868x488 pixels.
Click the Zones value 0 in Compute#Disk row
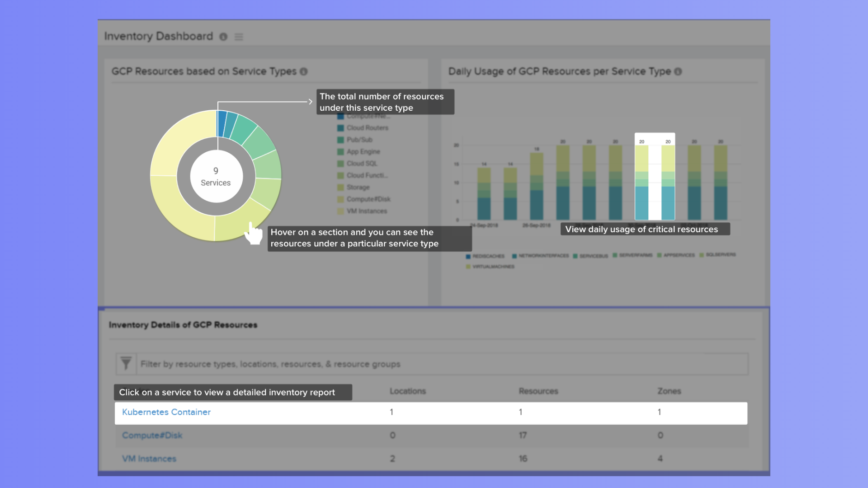point(660,436)
